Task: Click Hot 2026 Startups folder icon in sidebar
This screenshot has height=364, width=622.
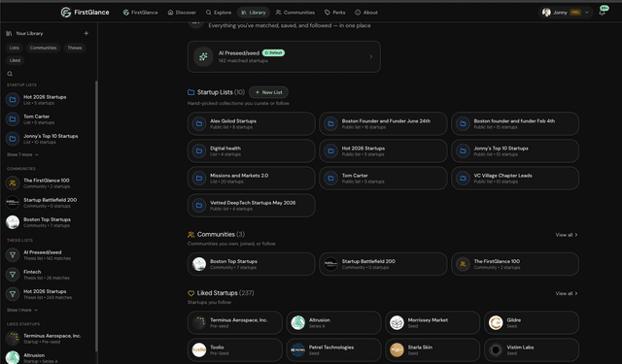Action: click(x=13, y=99)
